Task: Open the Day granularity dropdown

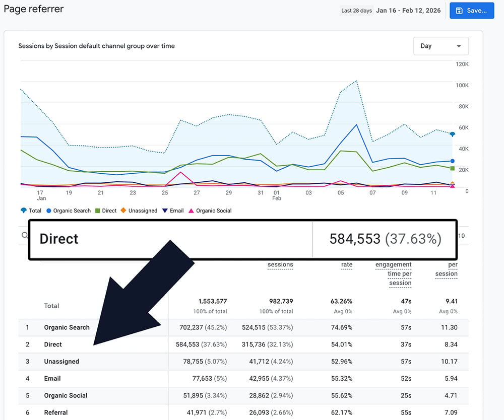Action: click(x=440, y=46)
